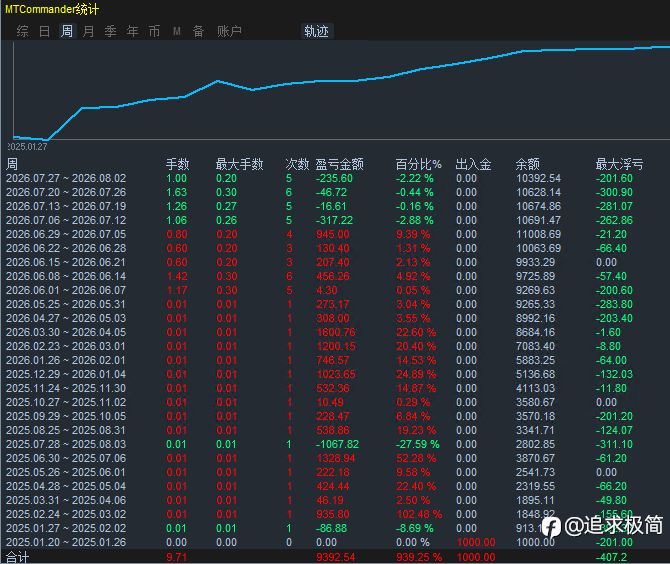This screenshot has height=564, width=670.
Task: Click the 盈亏金额 column header
Action: (x=339, y=164)
